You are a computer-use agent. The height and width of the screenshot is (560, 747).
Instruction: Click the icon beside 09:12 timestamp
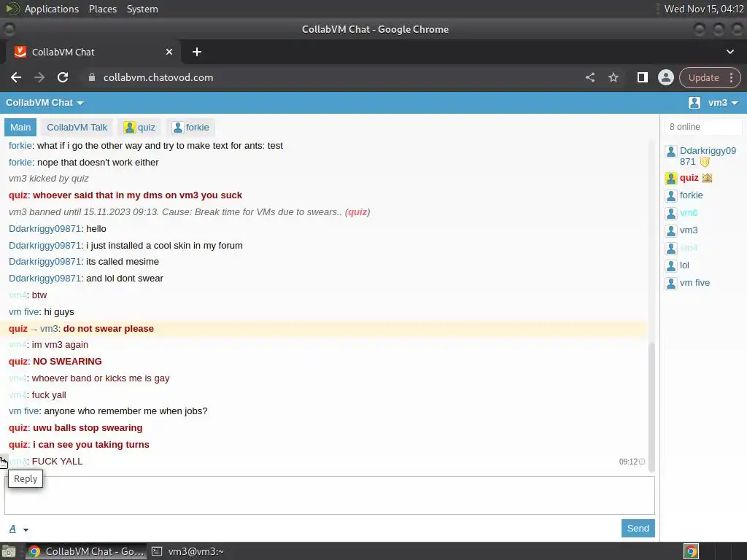pos(642,462)
